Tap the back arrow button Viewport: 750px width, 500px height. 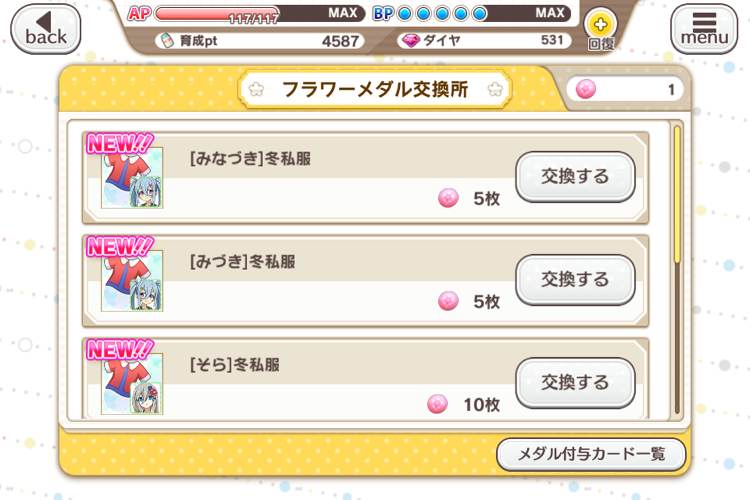45,29
